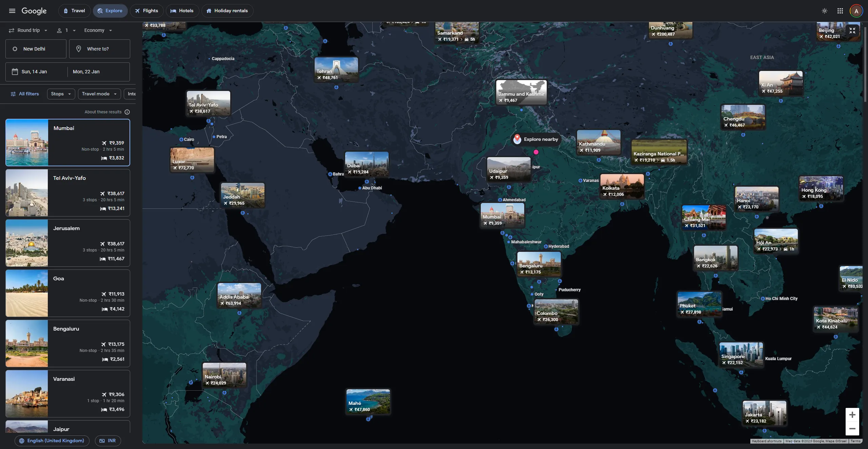Viewport: 868px width, 449px height.
Task: Switch to the Hotels tab
Action: (182, 11)
